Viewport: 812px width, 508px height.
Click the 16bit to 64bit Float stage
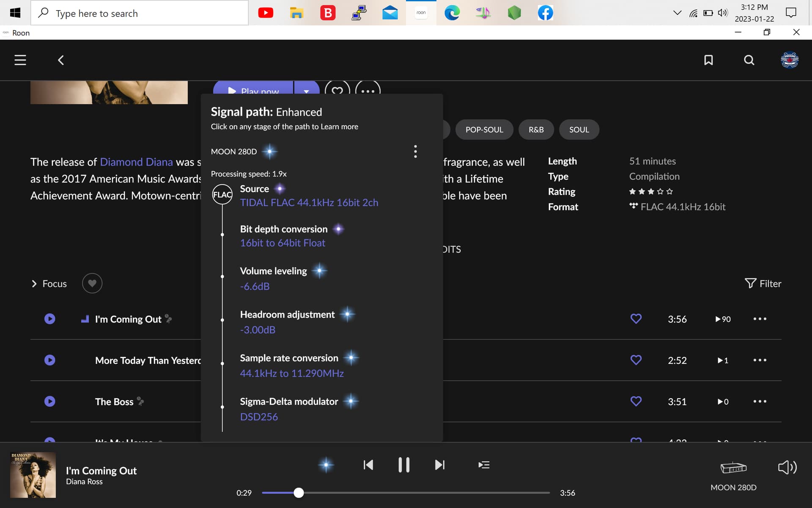pyautogui.click(x=283, y=243)
